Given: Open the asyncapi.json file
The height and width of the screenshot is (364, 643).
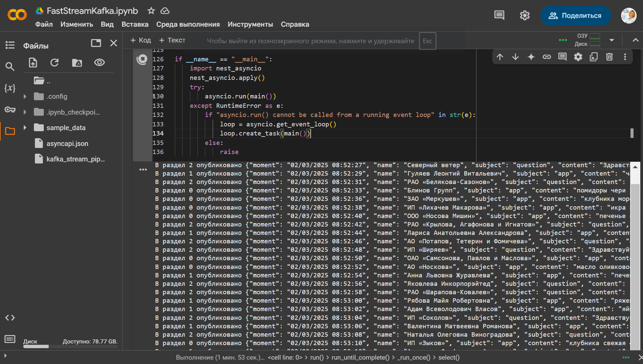Looking at the screenshot, I should pos(67,144).
